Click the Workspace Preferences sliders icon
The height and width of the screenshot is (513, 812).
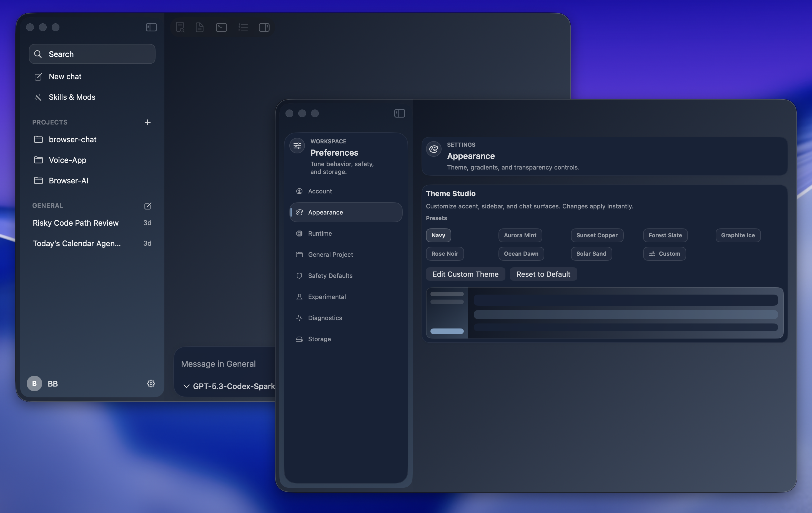[297, 145]
